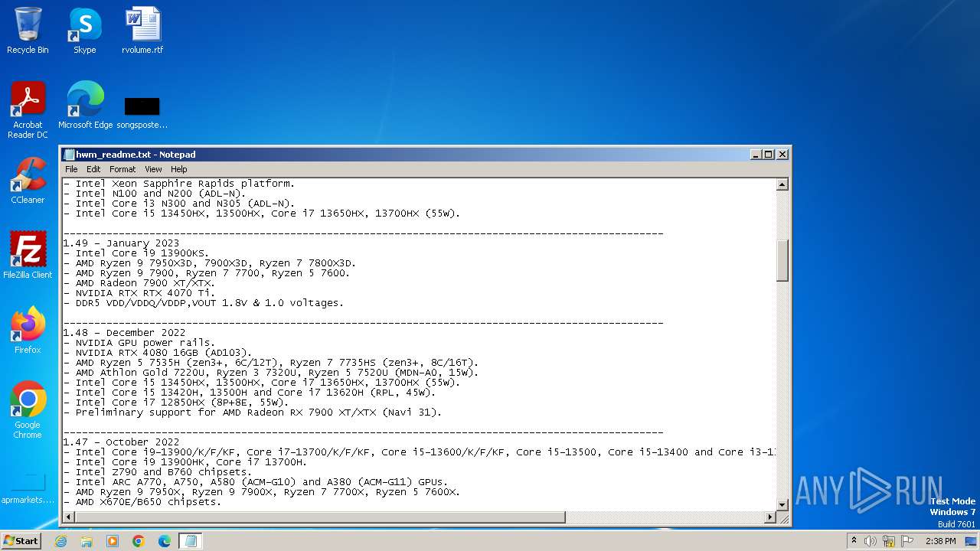Open the File menu in Notepad

pyautogui.click(x=71, y=169)
